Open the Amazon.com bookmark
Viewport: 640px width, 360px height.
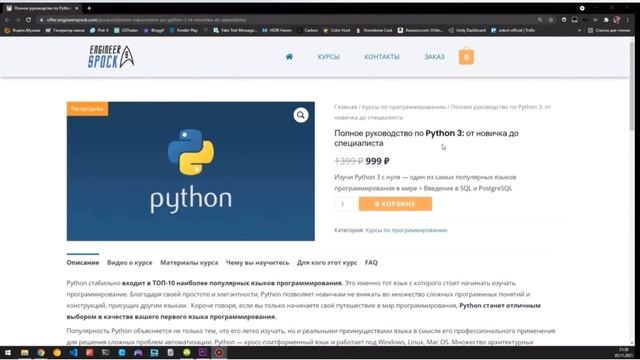click(x=420, y=30)
